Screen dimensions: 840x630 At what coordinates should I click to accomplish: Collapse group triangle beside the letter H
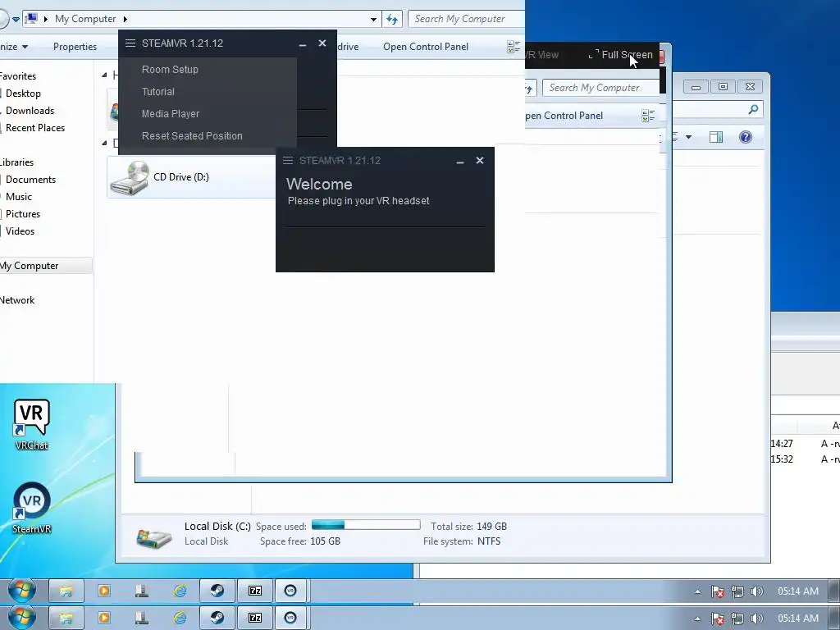pyautogui.click(x=104, y=75)
